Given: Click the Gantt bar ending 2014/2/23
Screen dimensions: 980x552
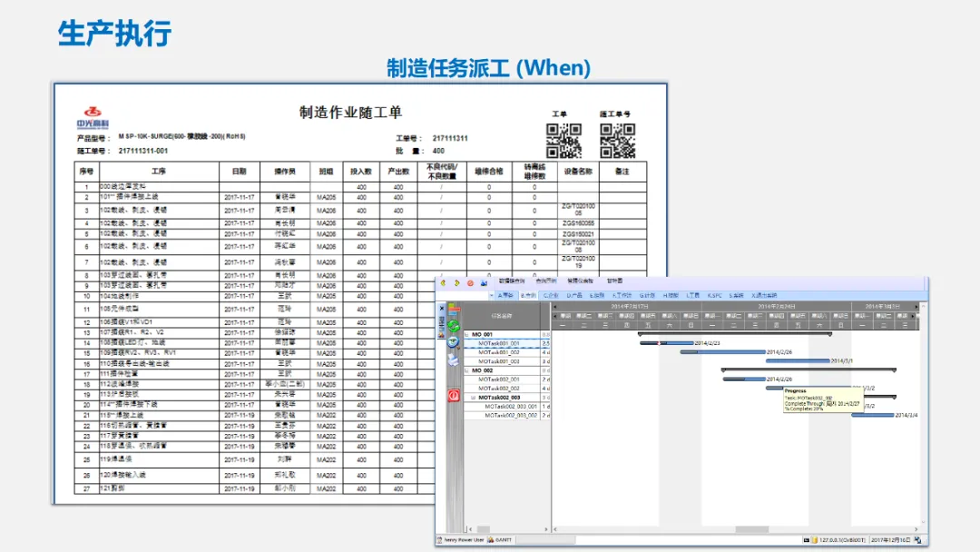Looking at the screenshot, I should click(666, 343).
